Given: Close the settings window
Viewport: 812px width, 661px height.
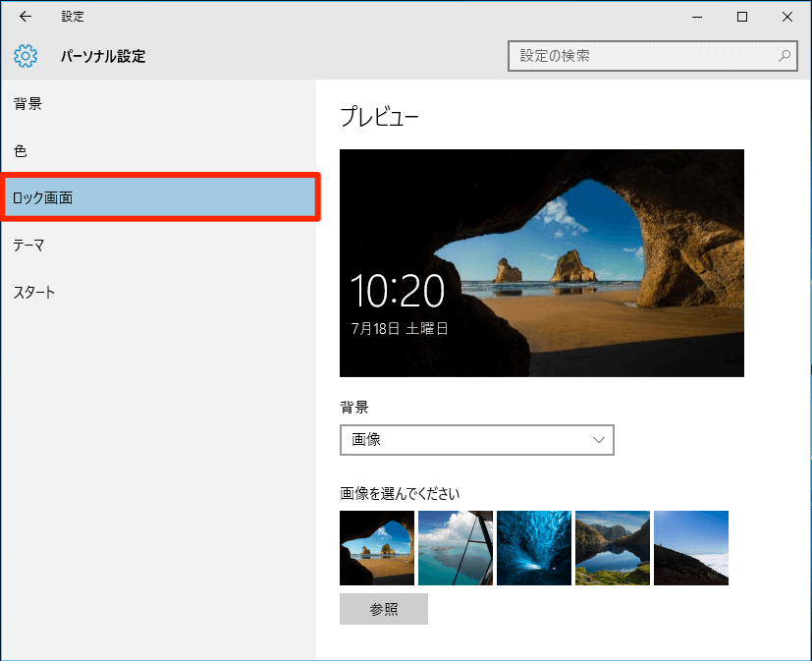Looking at the screenshot, I should pos(787,17).
